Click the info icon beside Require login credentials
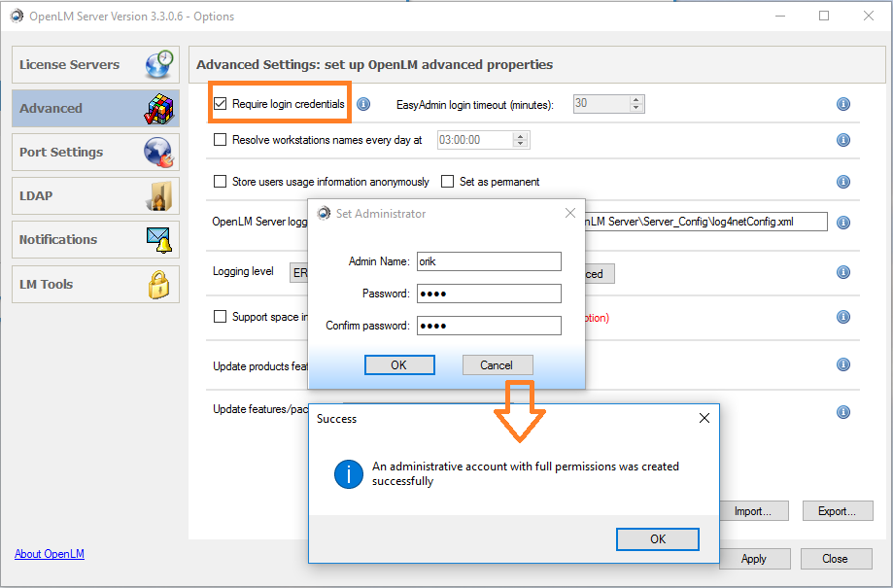This screenshot has height=588, width=893. [x=363, y=104]
